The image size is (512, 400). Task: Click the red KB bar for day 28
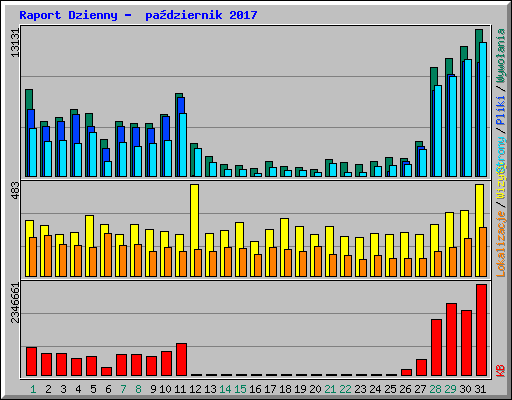click(x=436, y=348)
